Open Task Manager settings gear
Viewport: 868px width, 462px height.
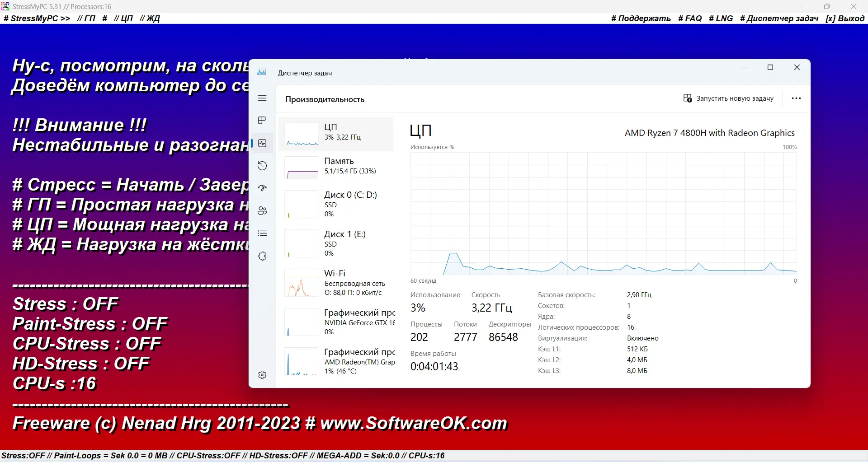coord(262,375)
